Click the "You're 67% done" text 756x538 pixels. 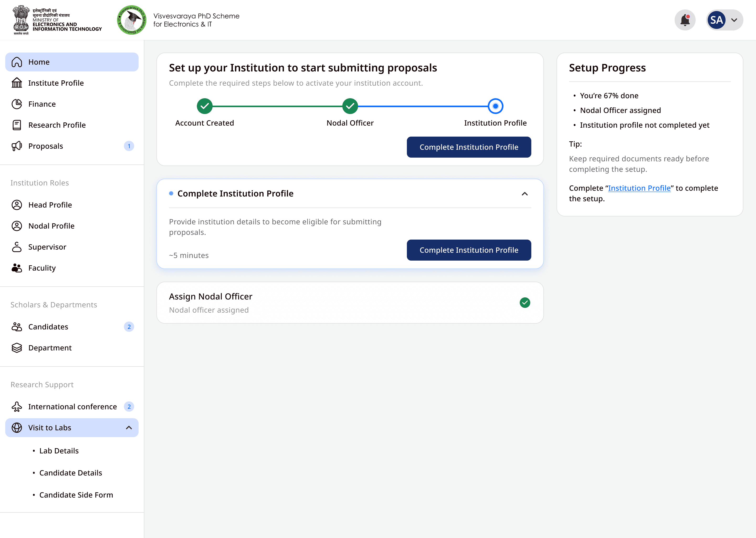(x=609, y=96)
